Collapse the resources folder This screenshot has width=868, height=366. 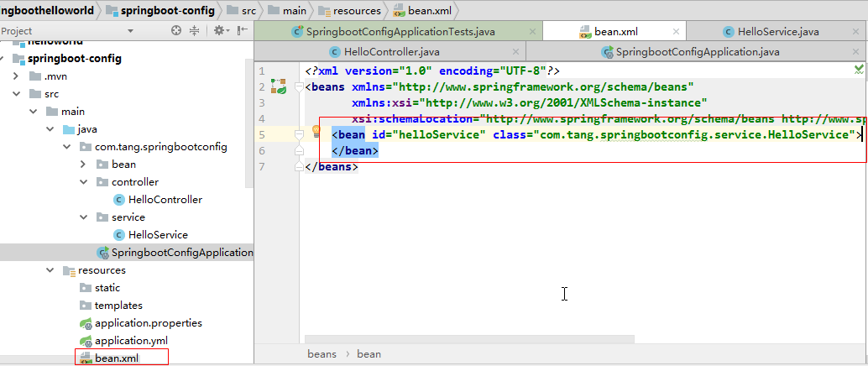[50, 271]
